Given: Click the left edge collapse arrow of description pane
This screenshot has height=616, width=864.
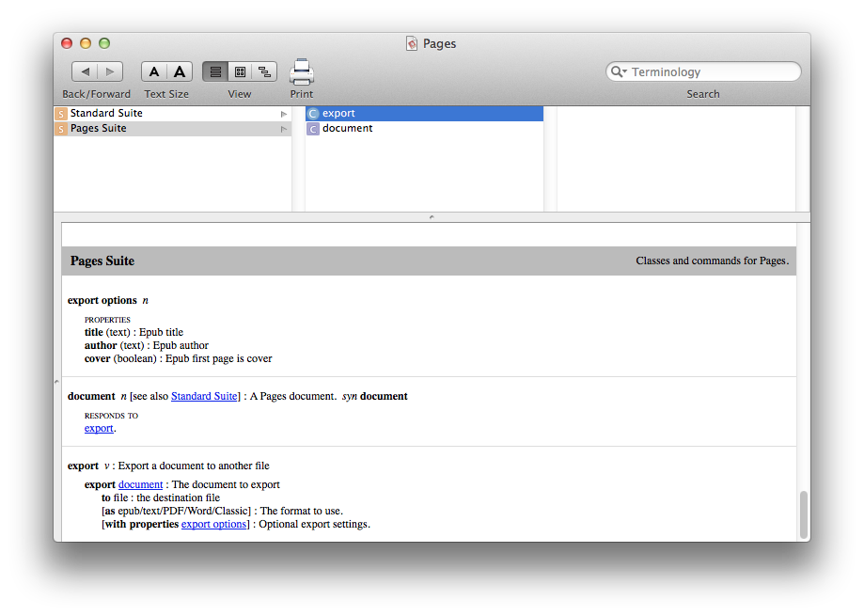Looking at the screenshot, I should 56,381.
